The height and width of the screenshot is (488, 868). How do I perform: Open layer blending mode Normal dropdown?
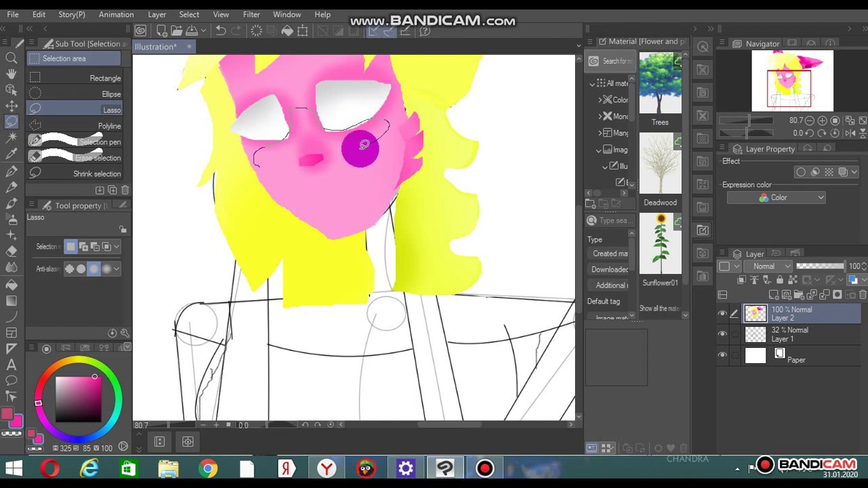768,266
